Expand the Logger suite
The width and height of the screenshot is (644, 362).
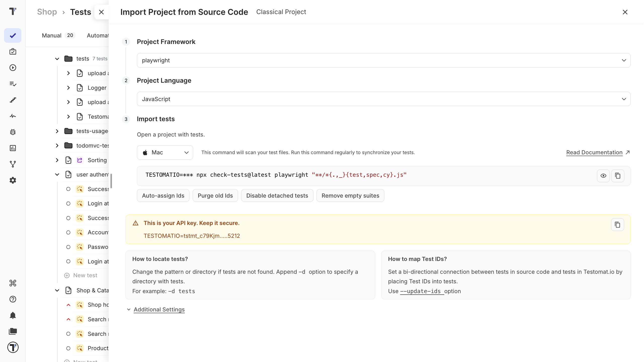[68, 88]
